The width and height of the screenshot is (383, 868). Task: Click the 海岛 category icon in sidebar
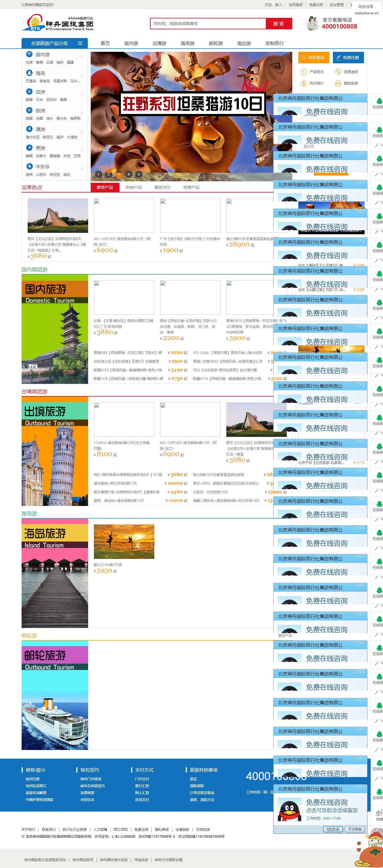click(29, 73)
